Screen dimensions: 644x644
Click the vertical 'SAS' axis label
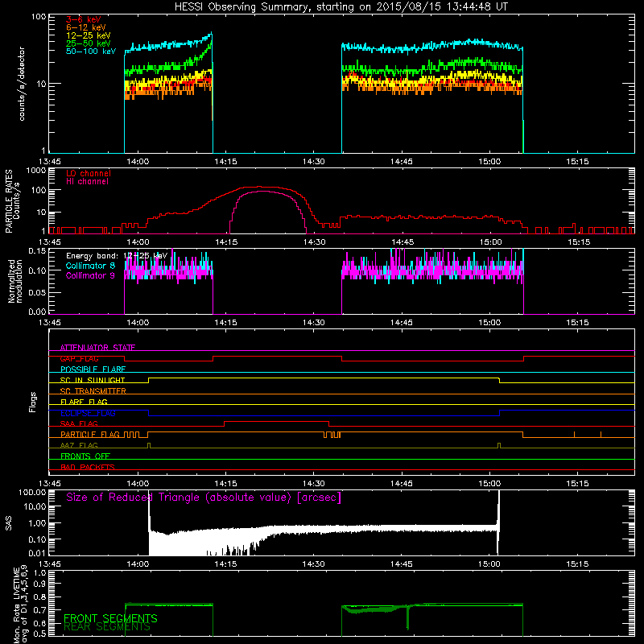point(8,523)
